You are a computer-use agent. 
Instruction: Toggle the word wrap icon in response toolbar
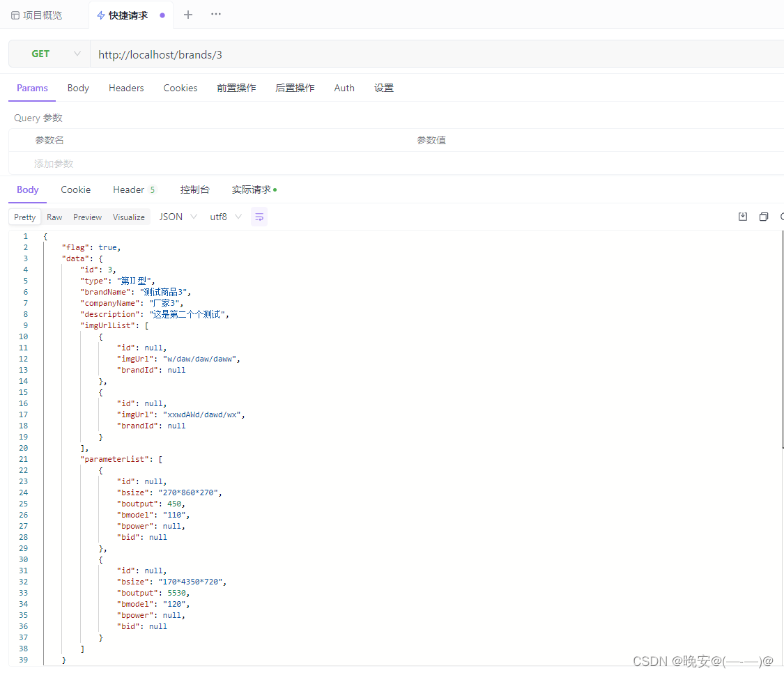pos(259,217)
